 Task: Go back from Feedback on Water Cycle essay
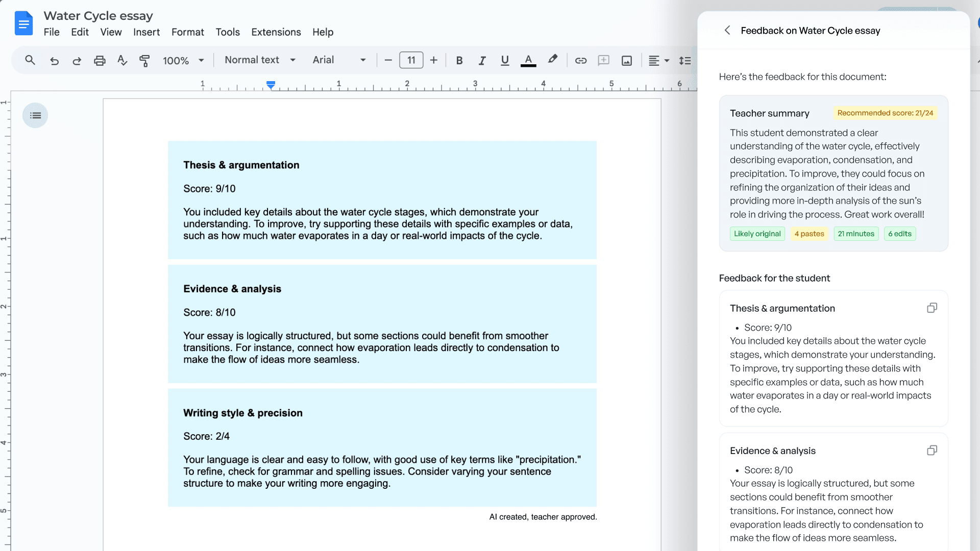coord(727,31)
